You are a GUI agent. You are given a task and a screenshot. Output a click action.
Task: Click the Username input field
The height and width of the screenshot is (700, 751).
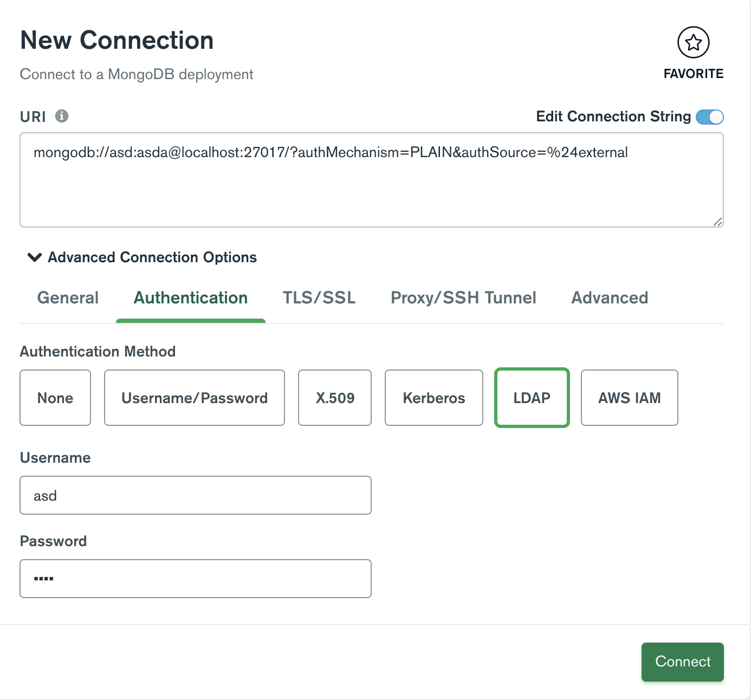(196, 495)
